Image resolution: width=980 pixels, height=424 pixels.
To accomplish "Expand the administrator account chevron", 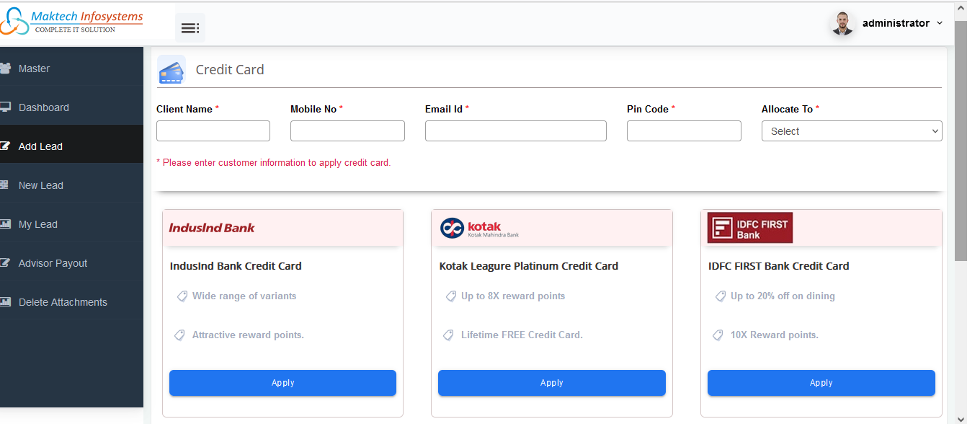I will (940, 24).
